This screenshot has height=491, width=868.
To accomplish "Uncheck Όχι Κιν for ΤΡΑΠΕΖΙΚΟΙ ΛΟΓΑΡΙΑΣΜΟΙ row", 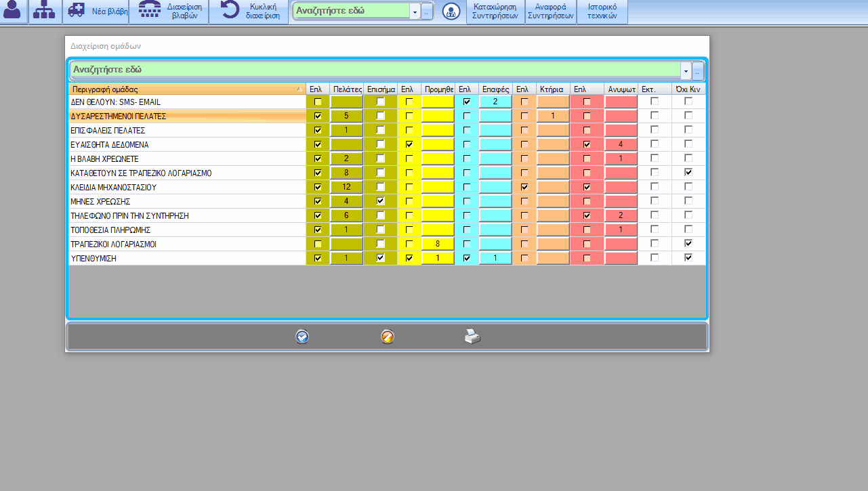I will point(688,244).
